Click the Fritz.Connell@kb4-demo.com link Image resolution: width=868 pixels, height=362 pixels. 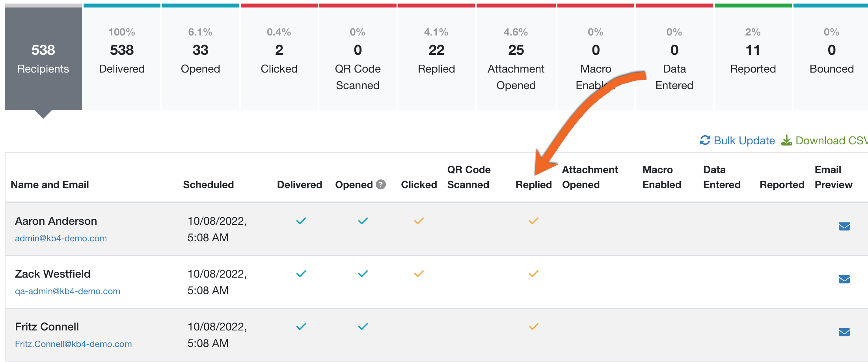[x=73, y=344]
